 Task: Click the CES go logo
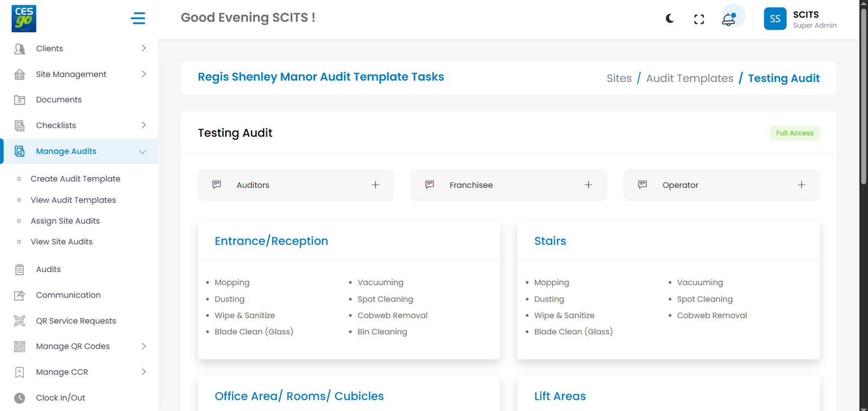24,19
